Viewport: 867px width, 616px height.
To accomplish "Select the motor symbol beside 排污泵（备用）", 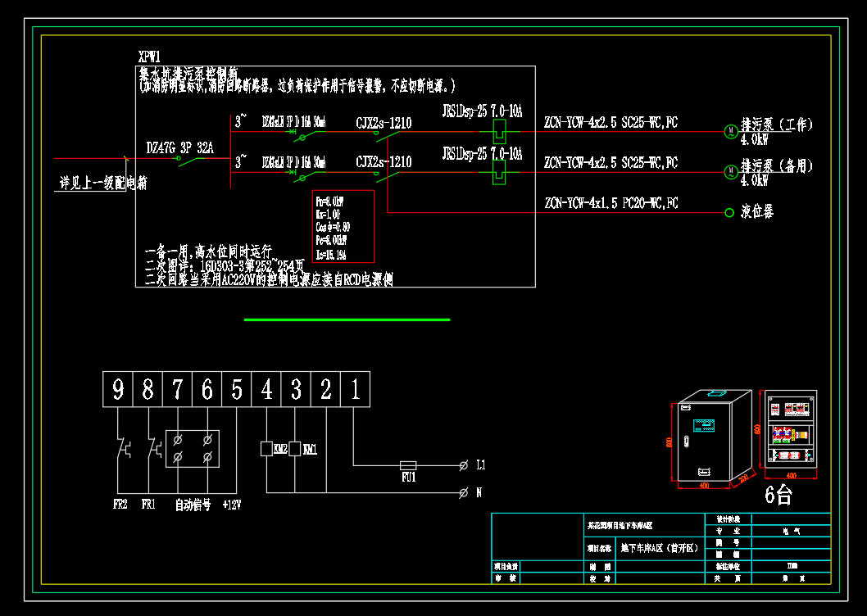I will pos(731,172).
